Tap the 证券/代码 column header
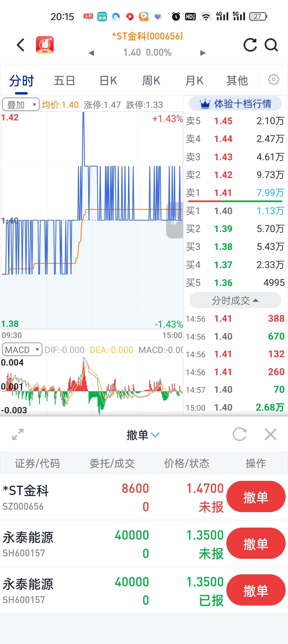This screenshot has height=644, width=288. tap(37, 463)
